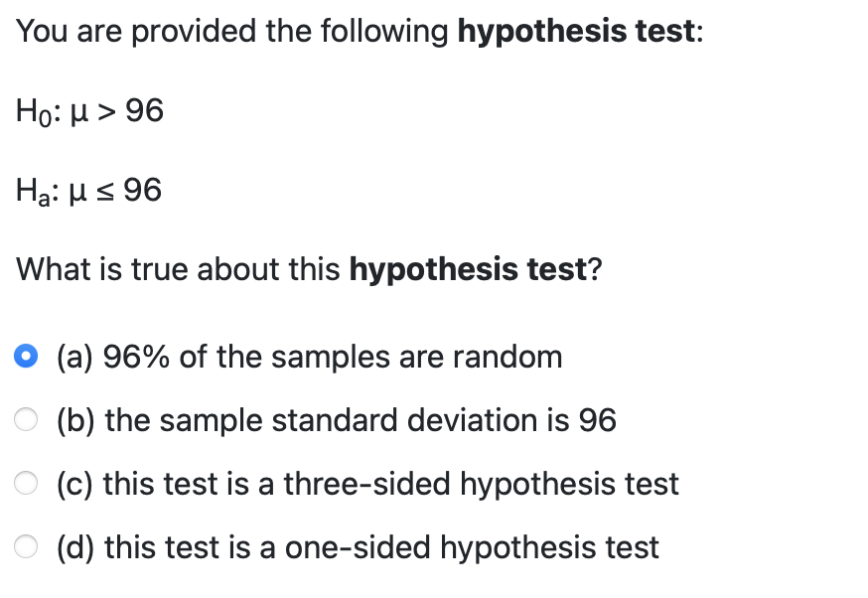Click the number 96 in the Ha statement

[141, 190]
